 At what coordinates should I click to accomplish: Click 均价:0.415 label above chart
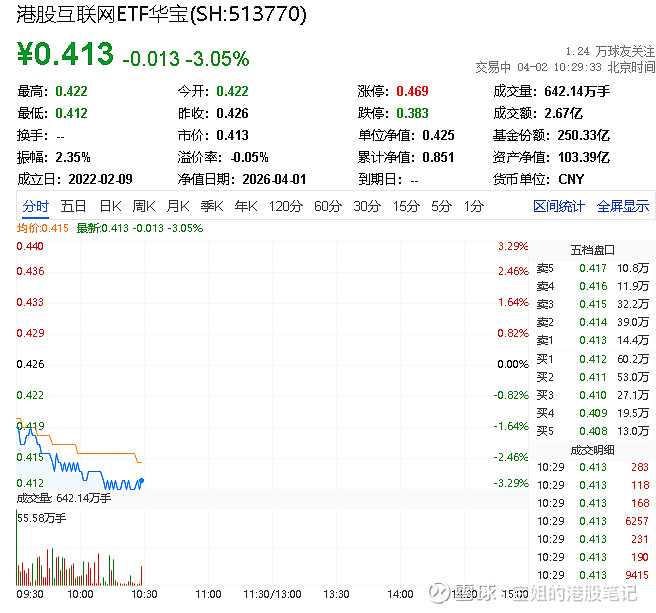(43, 228)
